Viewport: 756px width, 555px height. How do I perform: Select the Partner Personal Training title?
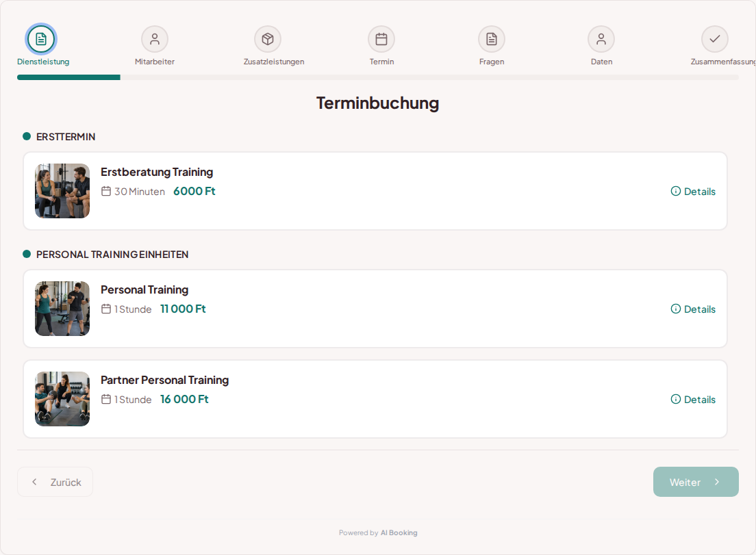point(164,380)
